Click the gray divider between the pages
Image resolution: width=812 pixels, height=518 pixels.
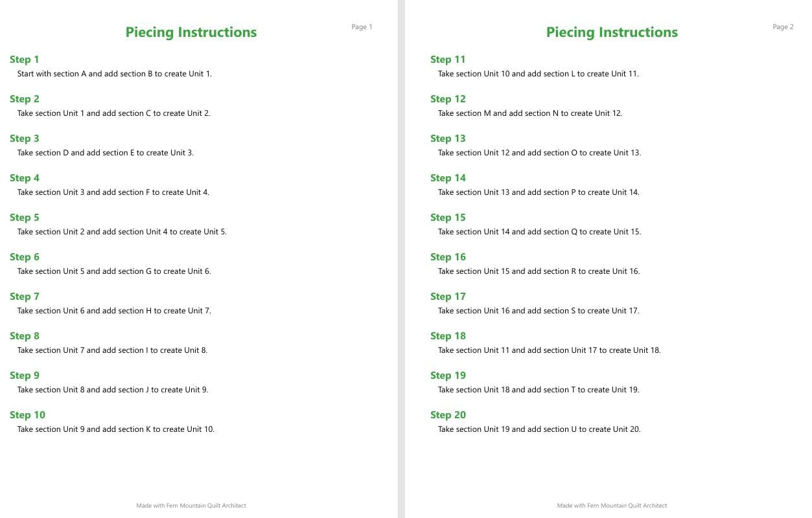(401, 259)
